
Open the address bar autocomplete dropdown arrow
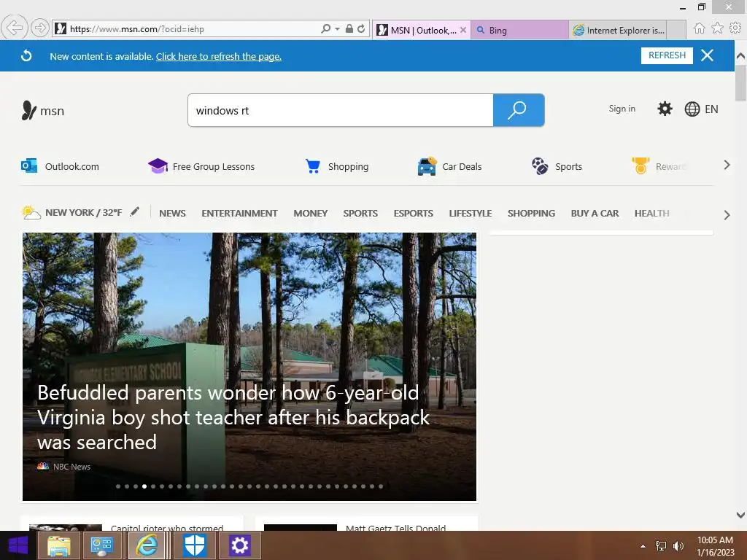[x=337, y=29]
